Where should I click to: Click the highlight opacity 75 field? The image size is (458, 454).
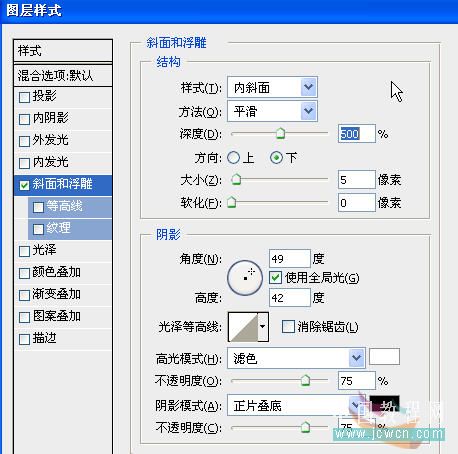pyautogui.click(x=357, y=381)
